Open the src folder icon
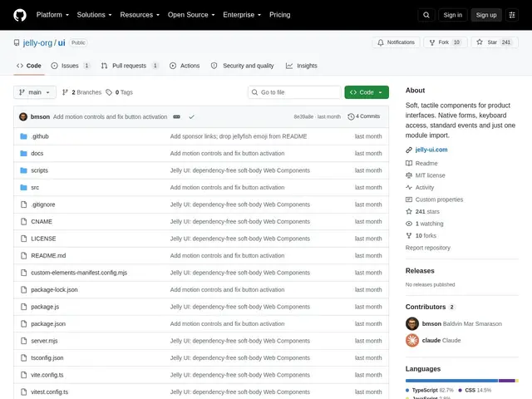 pyautogui.click(x=23, y=187)
